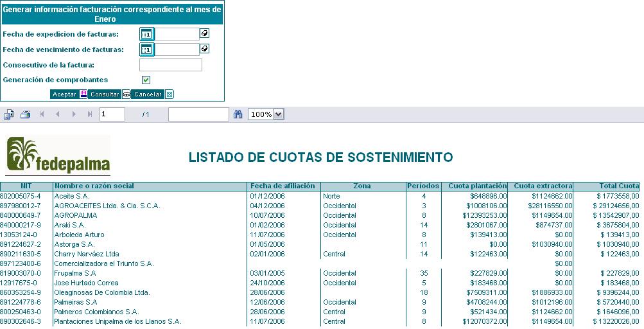
Task: Go to next report page
Action: pyautogui.click(x=74, y=114)
